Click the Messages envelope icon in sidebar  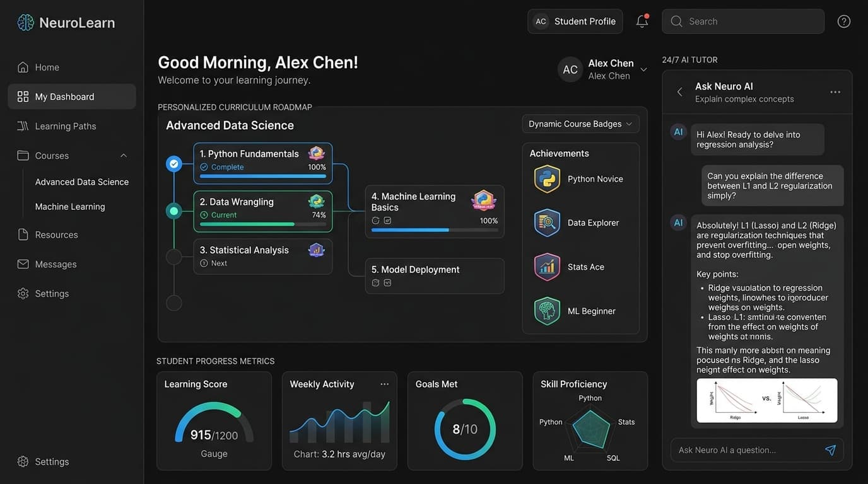coord(23,264)
